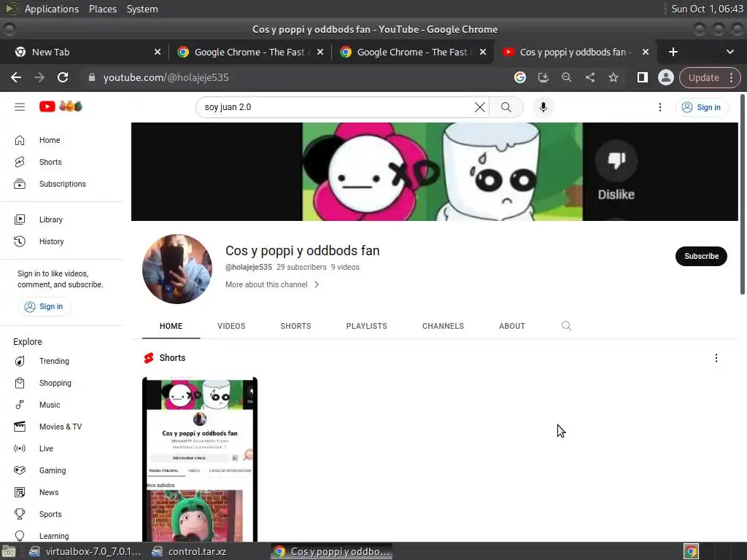Viewport: 747px width, 560px height.
Task: Click the Chrome Update button
Action: point(704,77)
